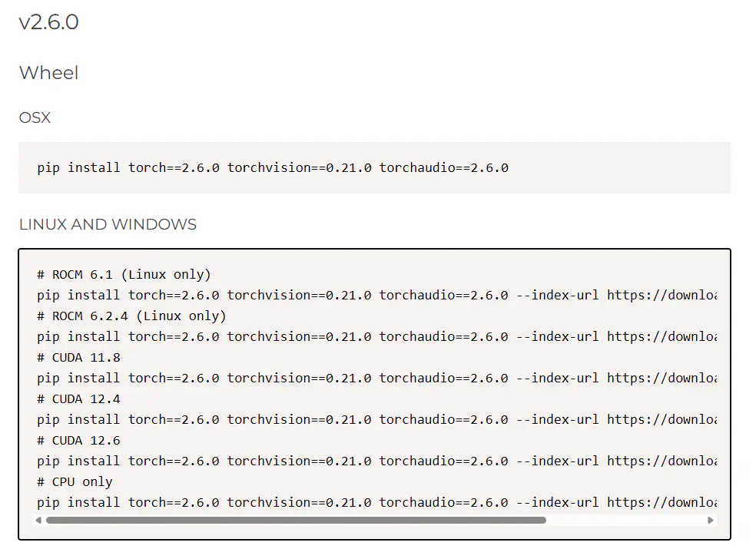Click the '# CUDA 12.6' comment line
This screenshot has height=549, width=756.
pyautogui.click(x=78, y=440)
